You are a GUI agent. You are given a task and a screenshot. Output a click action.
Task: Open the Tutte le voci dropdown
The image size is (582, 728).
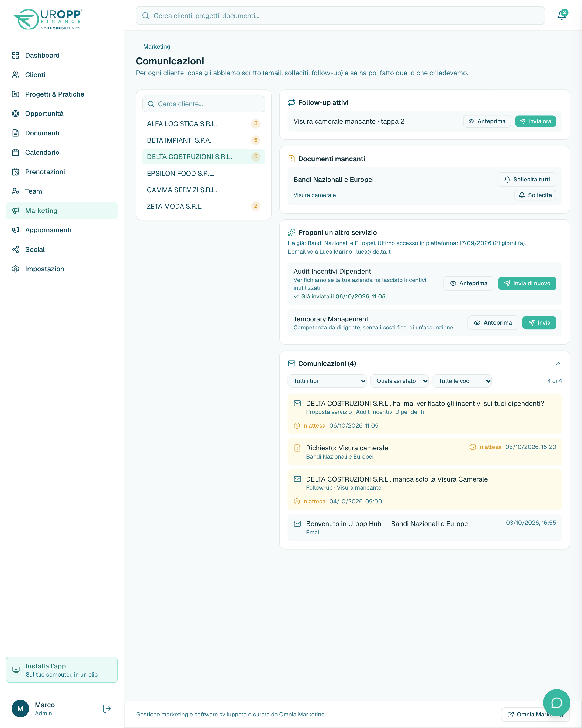coord(462,381)
